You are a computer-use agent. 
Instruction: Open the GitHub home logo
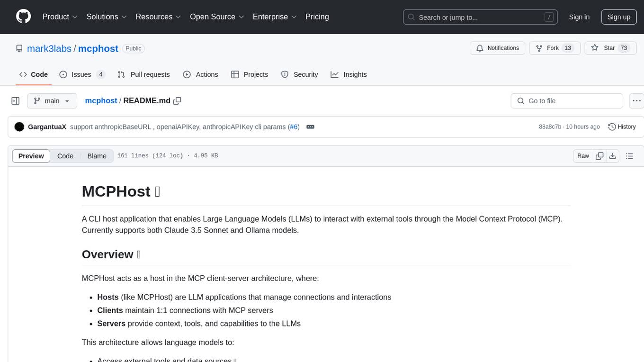tap(23, 17)
